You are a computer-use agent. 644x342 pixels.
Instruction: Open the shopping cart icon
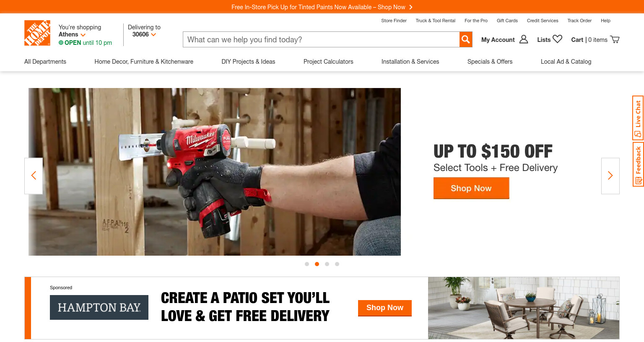click(615, 39)
